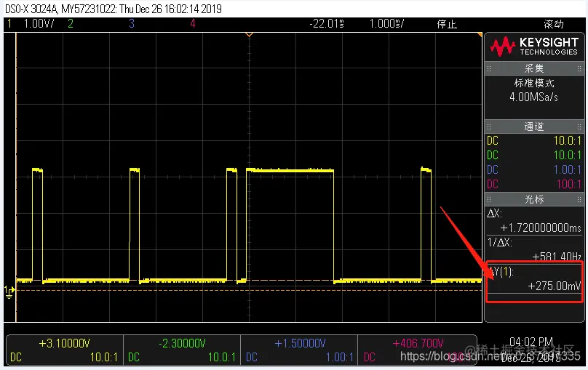
Task: Click the 1.00V/ vertical scale value
Action: 39,24
